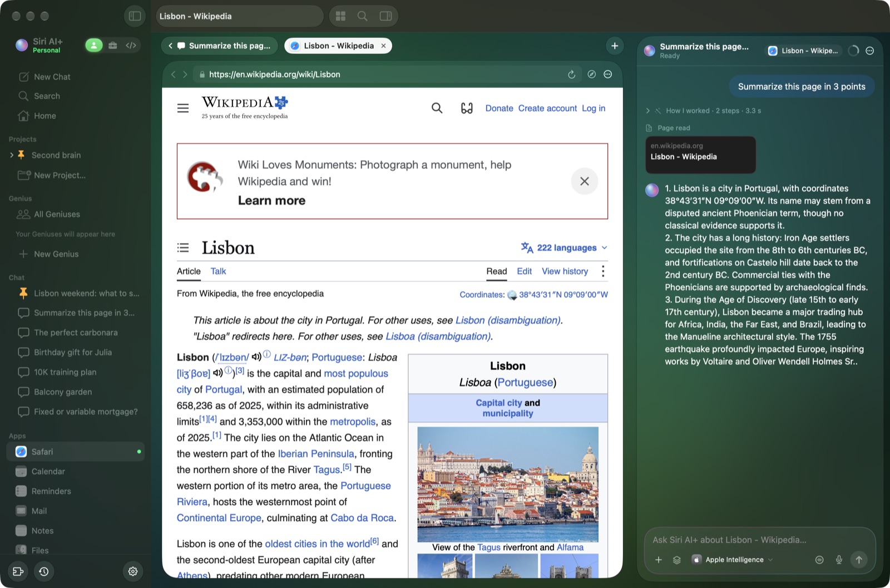
Task: Open the Safari app in sidebar
Action: point(75,452)
